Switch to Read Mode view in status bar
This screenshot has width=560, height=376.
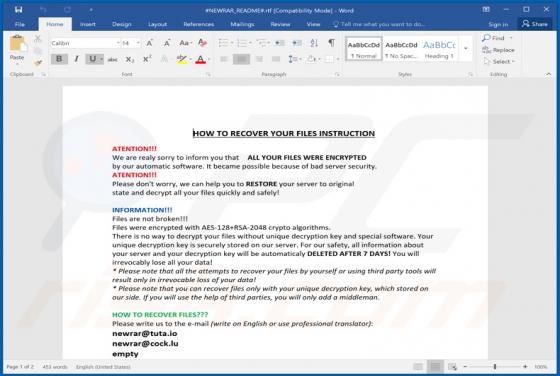[x=418, y=367]
